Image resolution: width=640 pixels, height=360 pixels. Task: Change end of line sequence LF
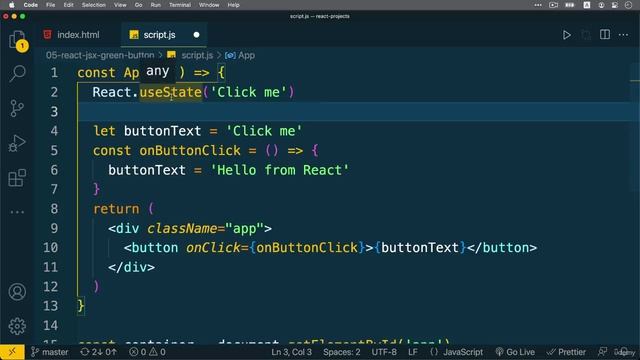point(413,352)
